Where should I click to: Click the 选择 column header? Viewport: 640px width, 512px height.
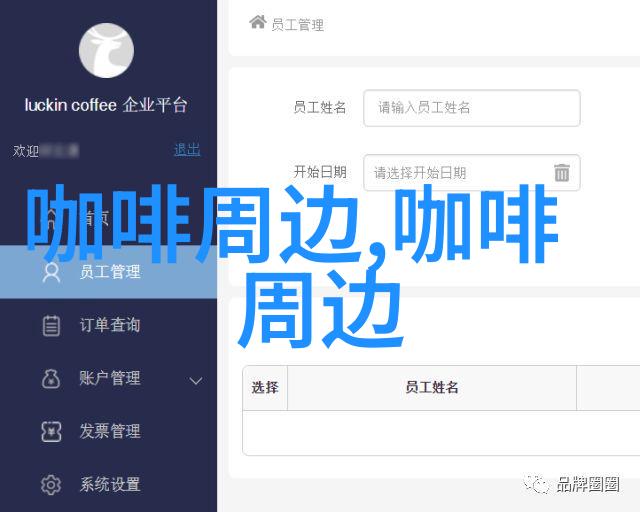coord(265,387)
